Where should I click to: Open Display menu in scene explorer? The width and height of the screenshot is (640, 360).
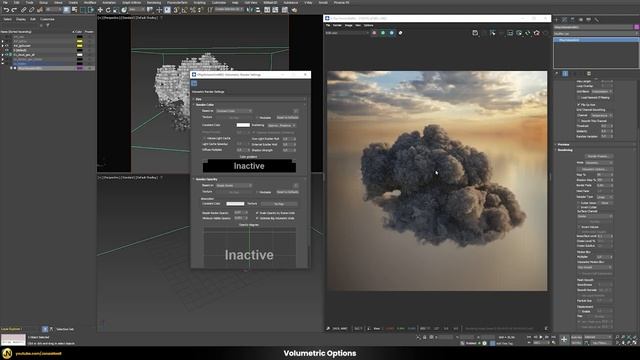pos(20,19)
